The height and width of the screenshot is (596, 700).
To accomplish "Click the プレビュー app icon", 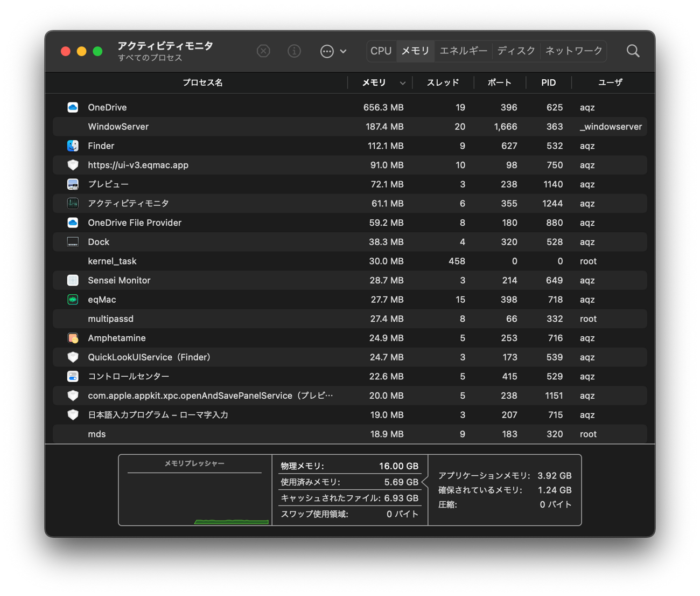I will [x=73, y=184].
